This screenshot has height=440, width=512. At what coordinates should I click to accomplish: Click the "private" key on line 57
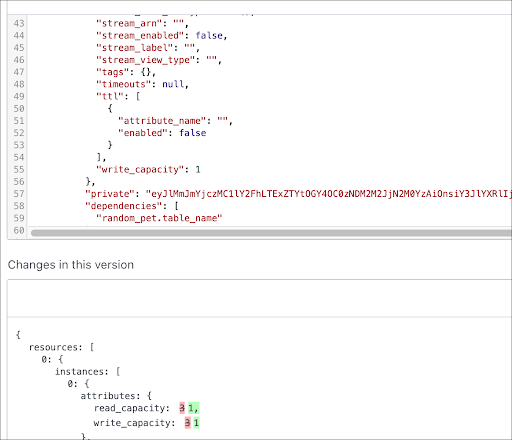pos(110,194)
